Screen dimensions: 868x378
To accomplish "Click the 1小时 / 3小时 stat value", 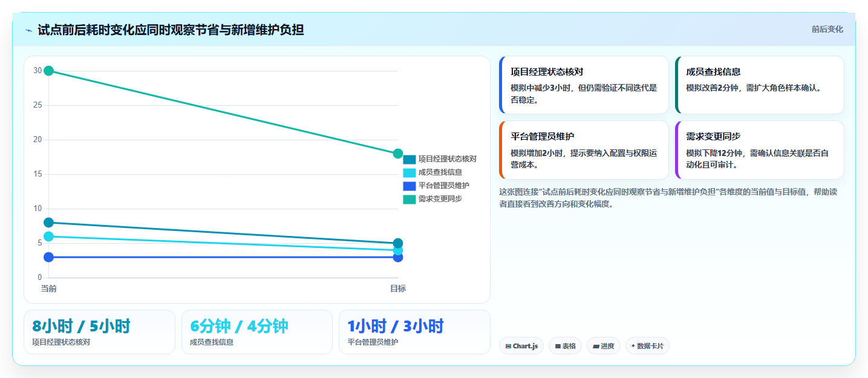I will pyautogui.click(x=396, y=326).
